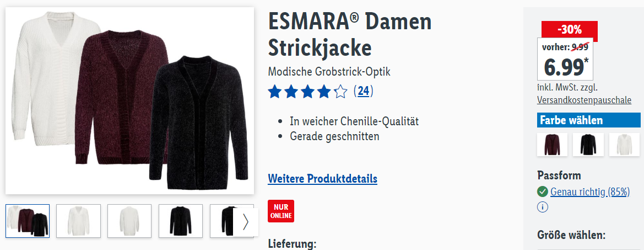The image size is (644, 250).
Task: Open Genau richtig (85%) fit link
Action: point(590,192)
